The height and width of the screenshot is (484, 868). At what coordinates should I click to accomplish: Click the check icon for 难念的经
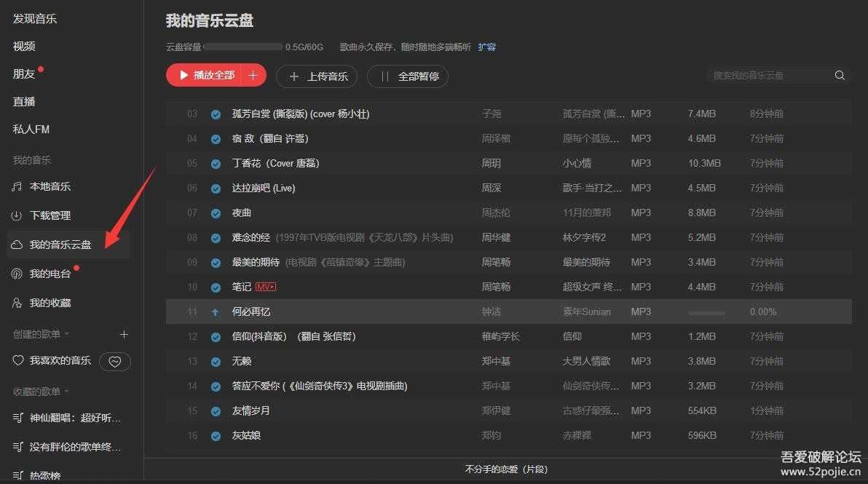(x=216, y=239)
